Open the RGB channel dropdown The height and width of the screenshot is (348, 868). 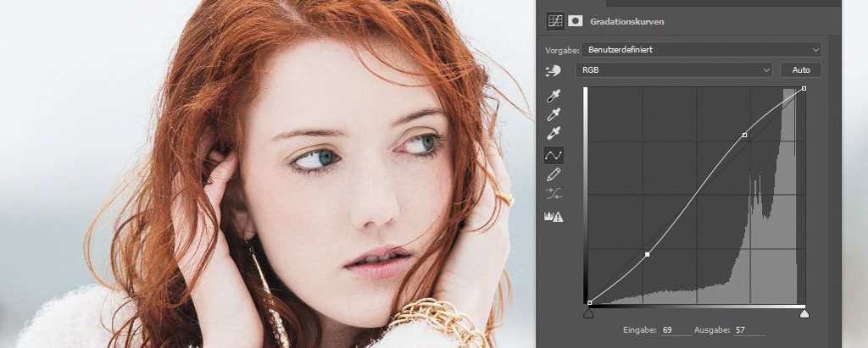pos(674,70)
